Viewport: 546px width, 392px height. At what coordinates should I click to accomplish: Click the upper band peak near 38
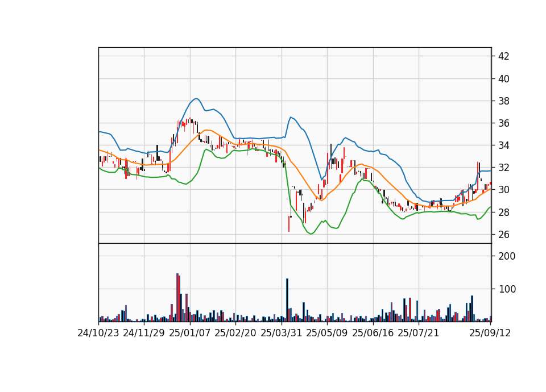pos(196,98)
